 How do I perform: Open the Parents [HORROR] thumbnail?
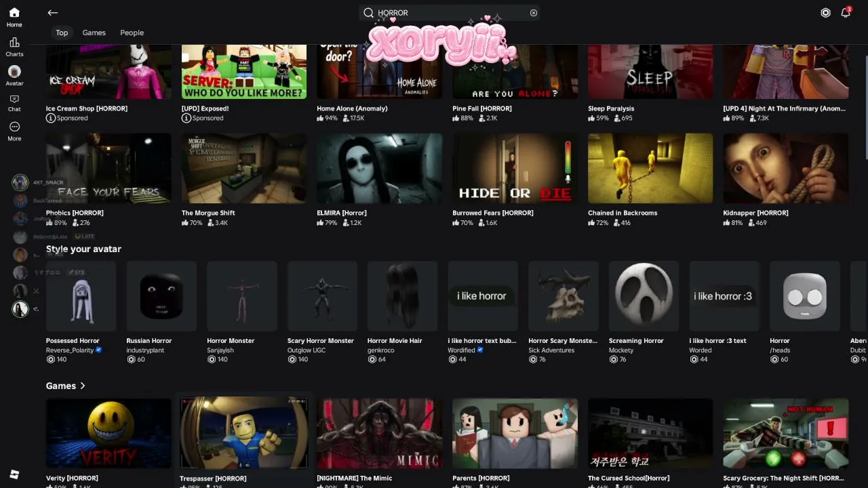tap(515, 433)
